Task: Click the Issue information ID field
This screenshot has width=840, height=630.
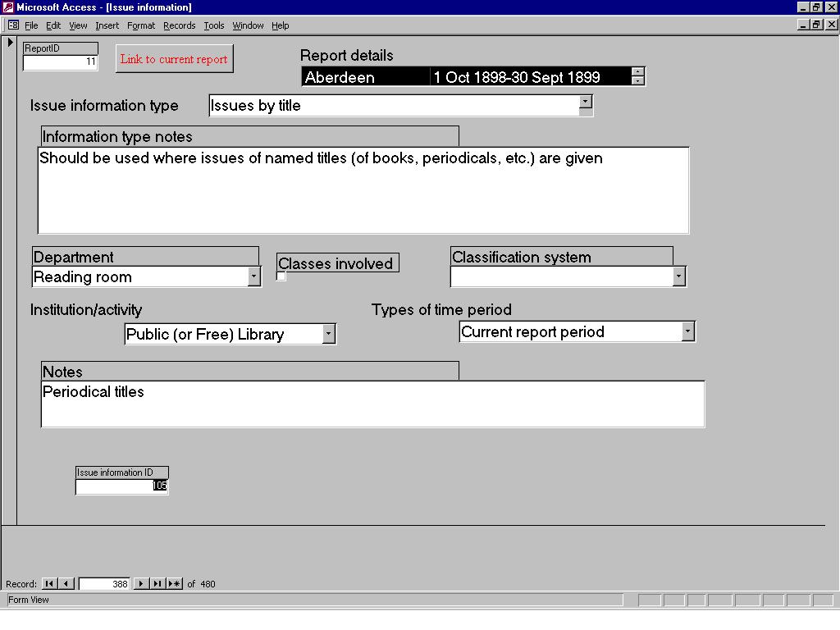Action: 121,486
